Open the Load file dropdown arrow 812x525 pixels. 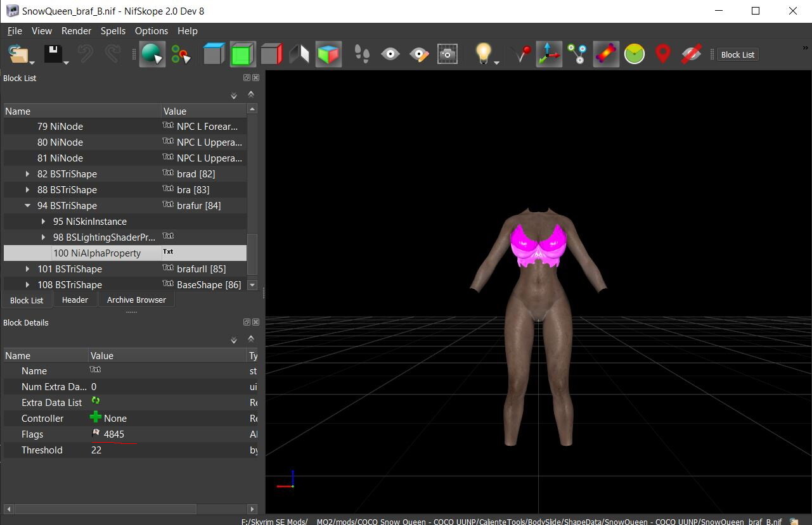click(32, 61)
